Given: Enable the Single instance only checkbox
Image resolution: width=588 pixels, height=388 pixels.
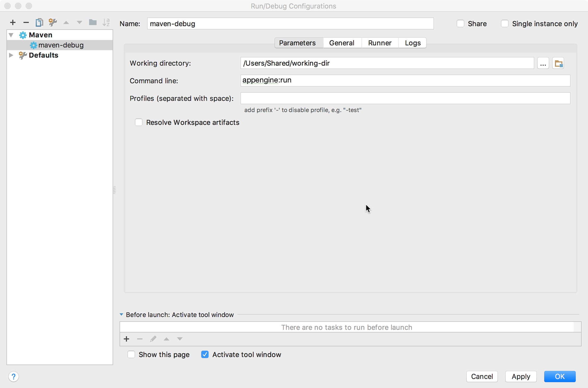Looking at the screenshot, I should [504, 23].
